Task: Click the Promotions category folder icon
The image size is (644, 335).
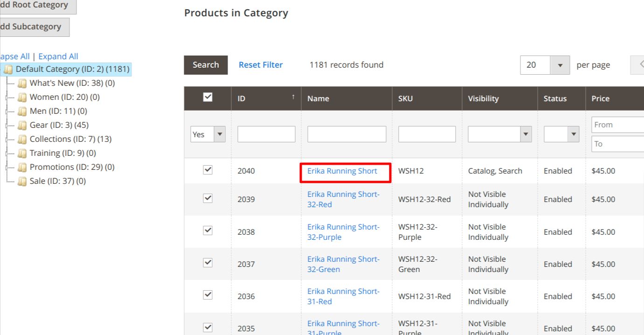Action: [x=22, y=167]
